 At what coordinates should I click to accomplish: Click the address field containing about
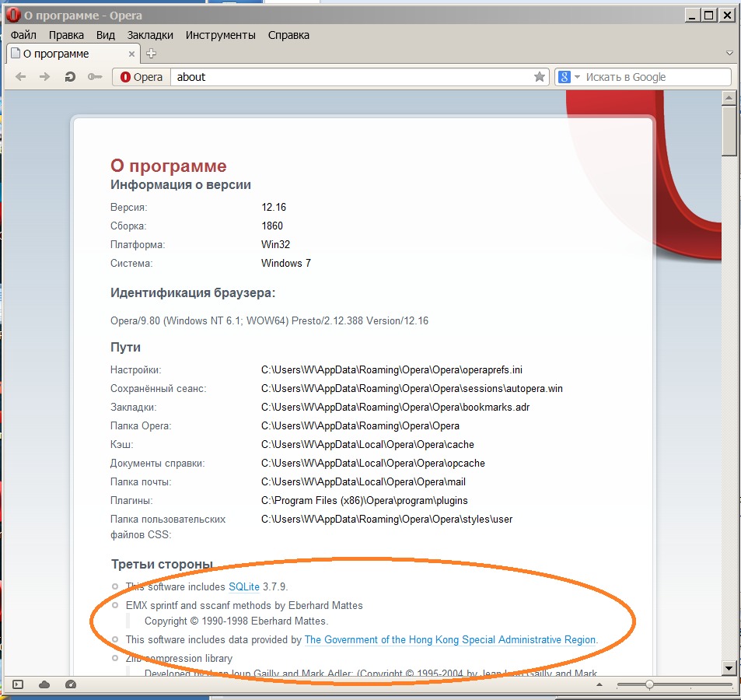(350, 77)
